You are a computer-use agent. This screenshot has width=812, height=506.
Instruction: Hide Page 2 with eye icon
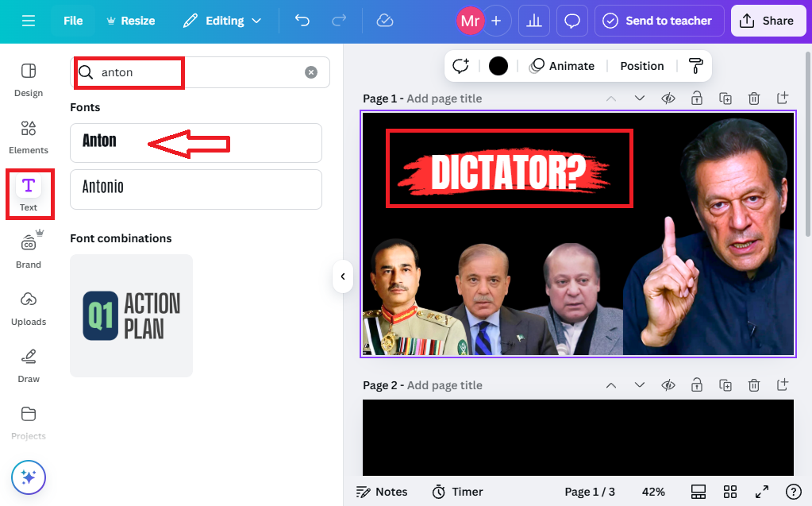pyautogui.click(x=668, y=384)
